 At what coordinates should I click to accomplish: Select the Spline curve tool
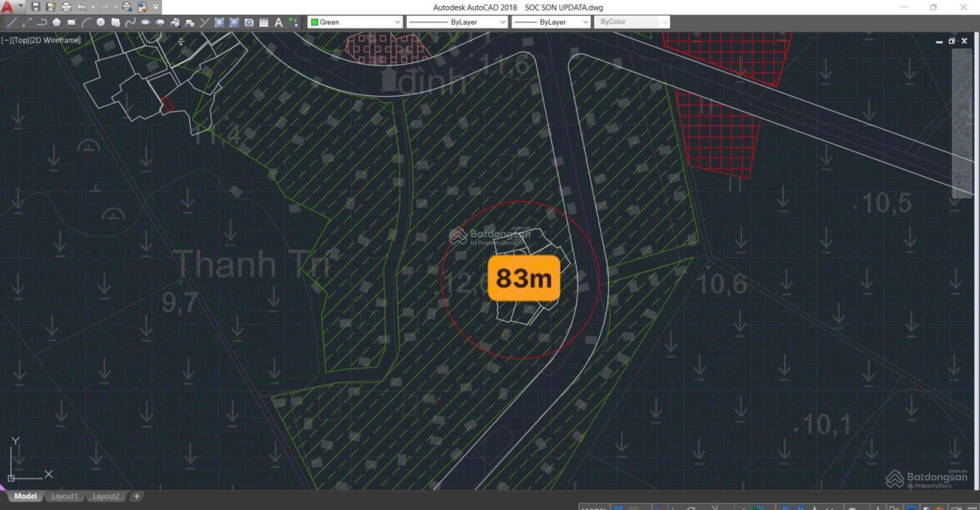tap(131, 22)
